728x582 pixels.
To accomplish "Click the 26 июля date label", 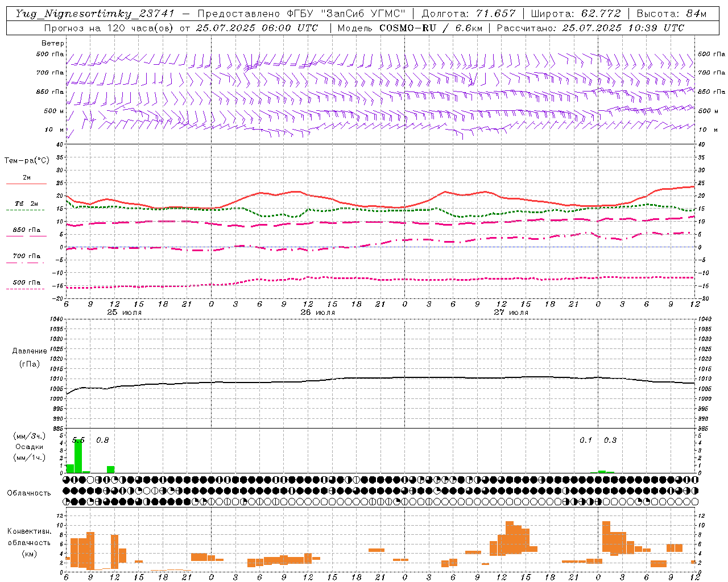I will tap(318, 312).
